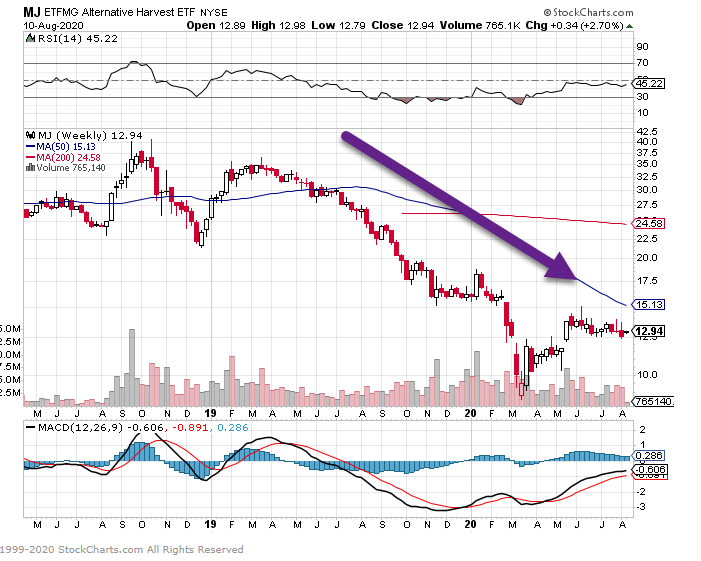Click the Close 12.94 value in header
The width and height of the screenshot is (701, 561).
[x=402, y=25]
